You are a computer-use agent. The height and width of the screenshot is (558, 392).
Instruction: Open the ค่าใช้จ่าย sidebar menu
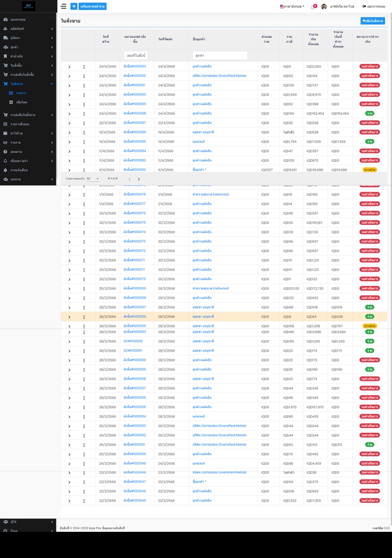click(x=28, y=133)
